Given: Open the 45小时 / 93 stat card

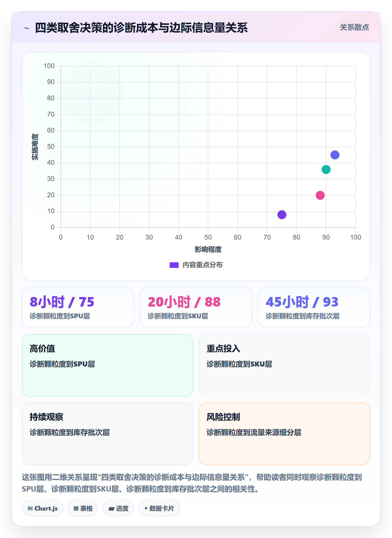Looking at the screenshot, I should pos(314,307).
